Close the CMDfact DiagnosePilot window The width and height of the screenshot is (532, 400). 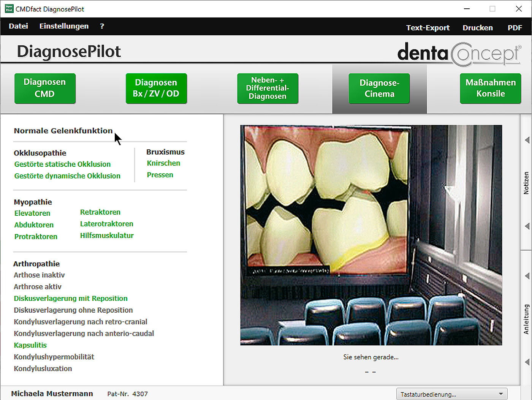tap(519, 9)
